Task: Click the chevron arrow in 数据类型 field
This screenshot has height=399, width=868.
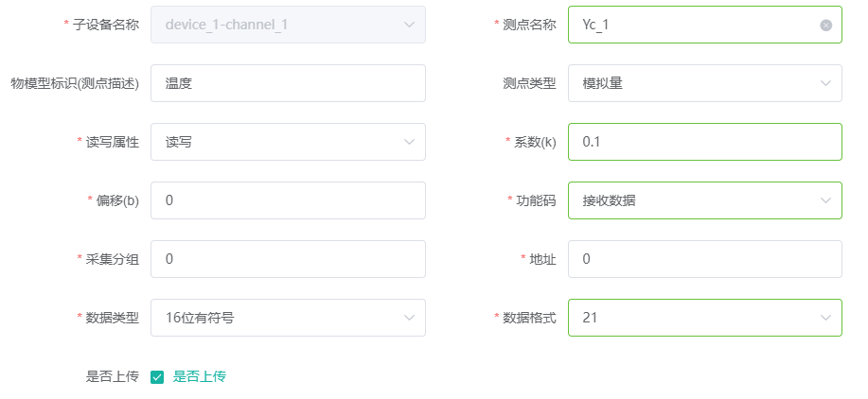Action: pos(409,318)
